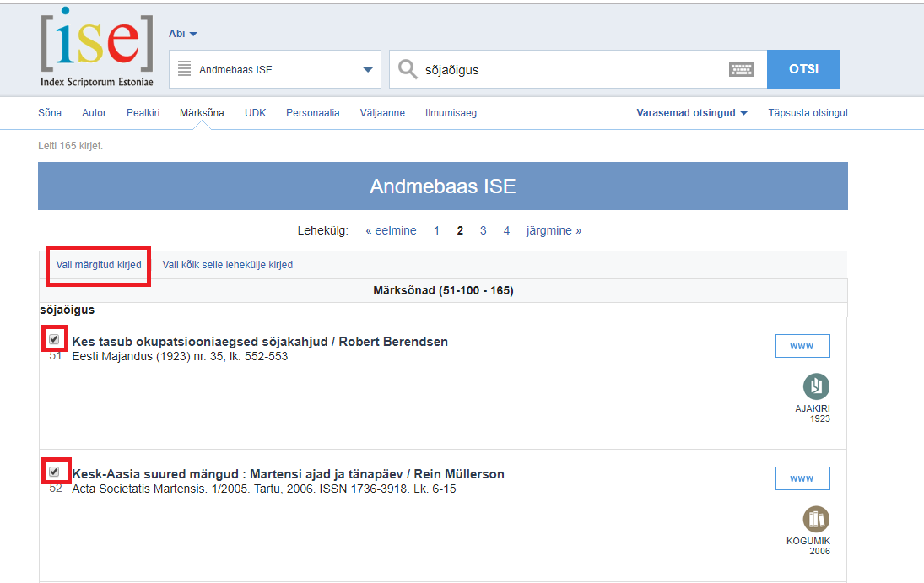Open the Personaalia search tab
Screen dimensions: 924x583
click(313, 112)
